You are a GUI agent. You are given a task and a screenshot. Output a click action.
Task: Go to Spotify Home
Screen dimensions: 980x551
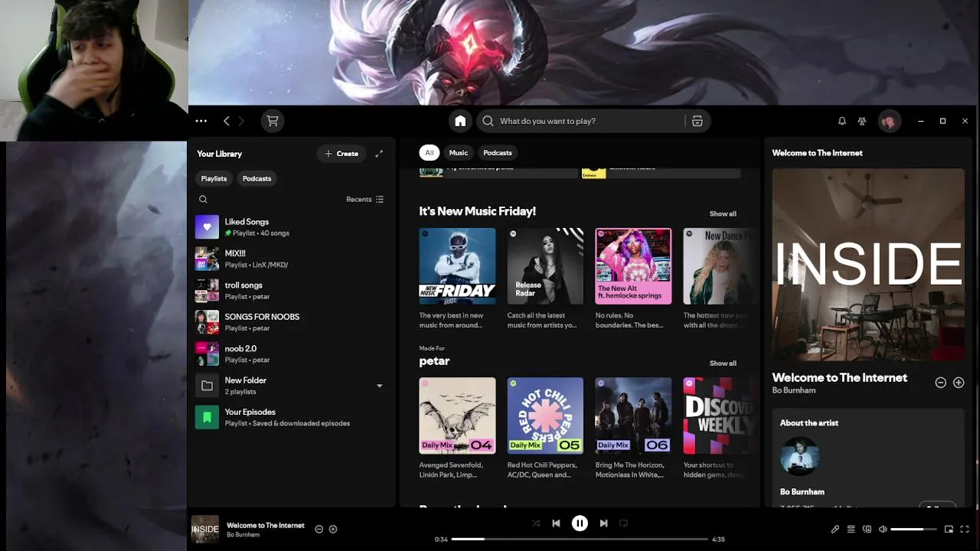[460, 121]
